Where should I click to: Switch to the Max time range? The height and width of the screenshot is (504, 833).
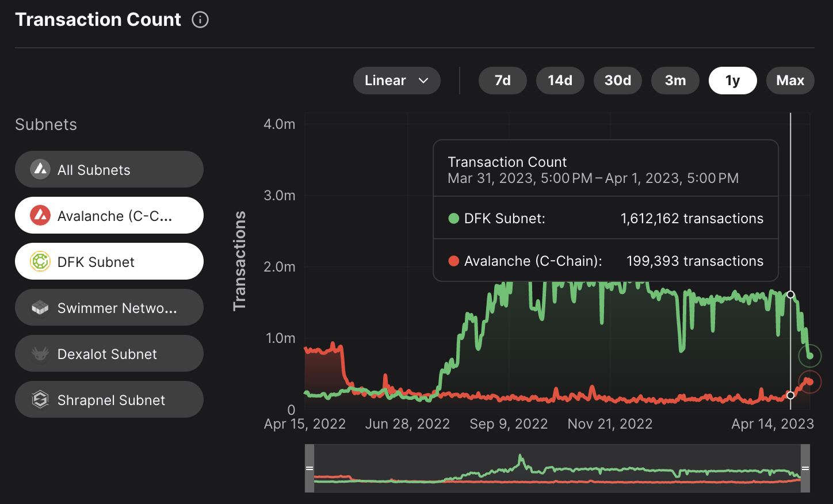pyautogui.click(x=790, y=81)
